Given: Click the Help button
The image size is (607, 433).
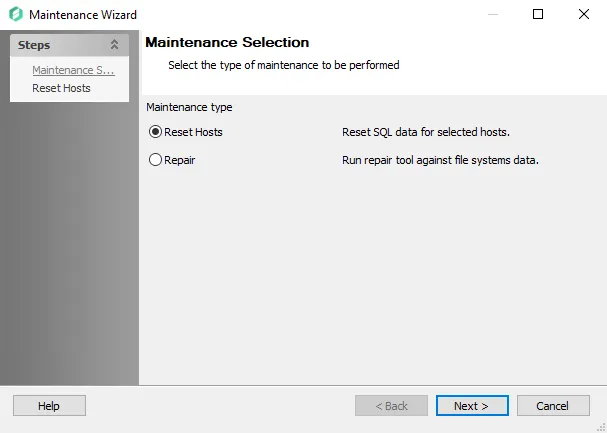Looking at the screenshot, I should (x=49, y=406).
